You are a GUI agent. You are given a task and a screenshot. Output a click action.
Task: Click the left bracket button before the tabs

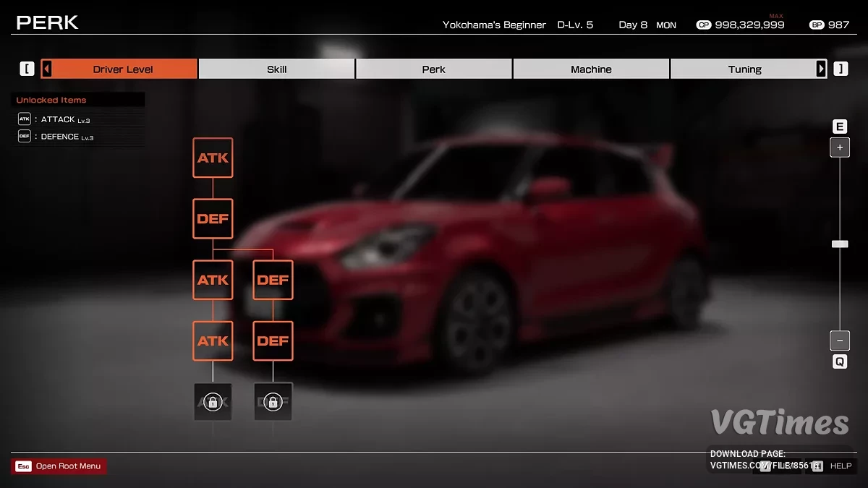[27, 68]
